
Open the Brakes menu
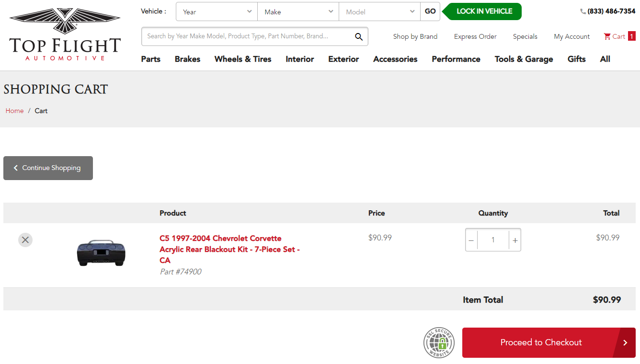pyautogui.click(x=187, y=59)
